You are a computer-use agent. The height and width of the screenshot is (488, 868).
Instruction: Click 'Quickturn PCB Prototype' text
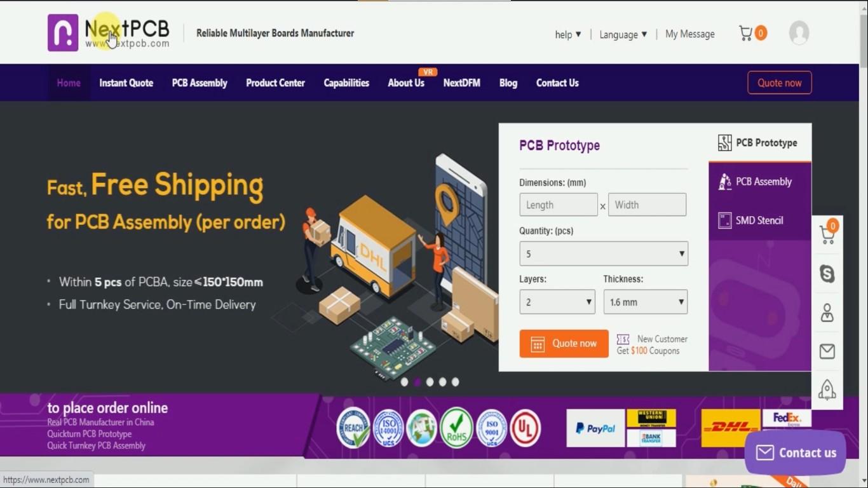90,434
